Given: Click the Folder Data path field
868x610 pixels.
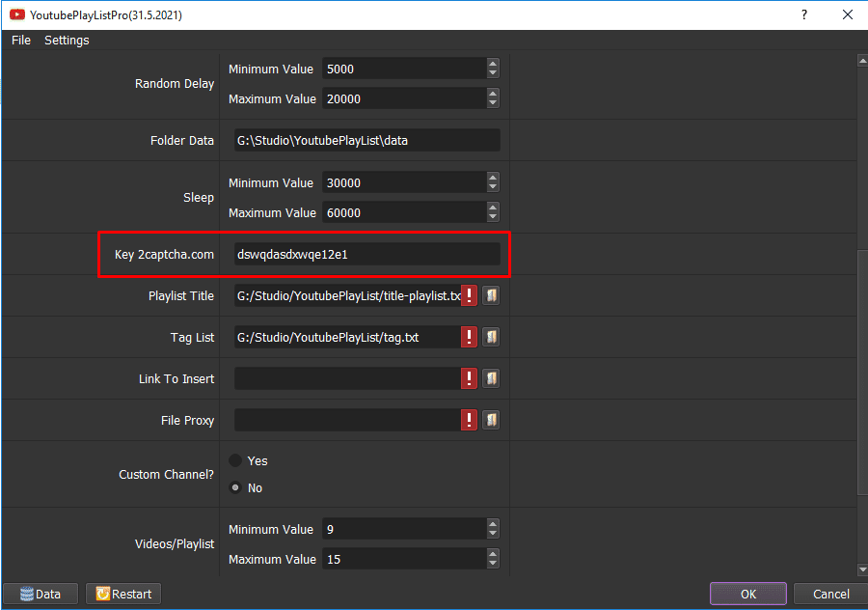Looking at the screenshot, I should tap(367, 140).
